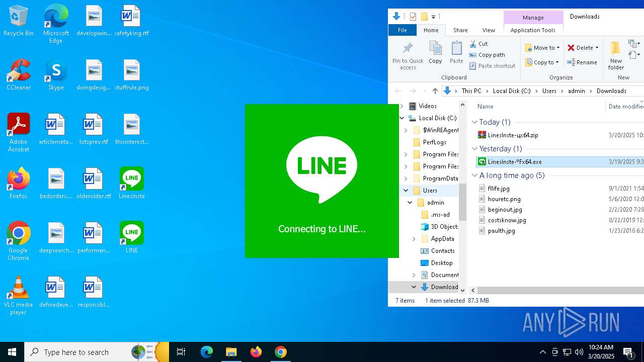This screenshot has height=362, width=644.
Task: Select lotsprev.rtf on the desktop
Action: [x=94, y=130]
